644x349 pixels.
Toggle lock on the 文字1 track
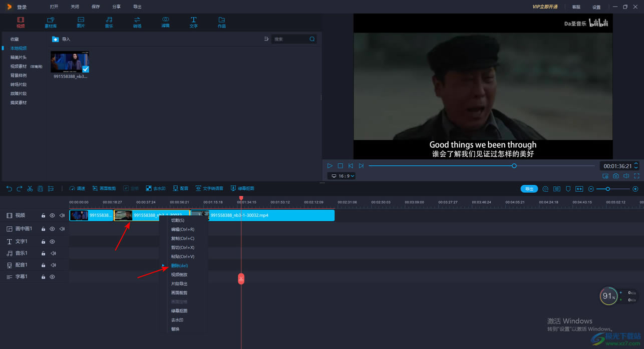pos(43,242)
